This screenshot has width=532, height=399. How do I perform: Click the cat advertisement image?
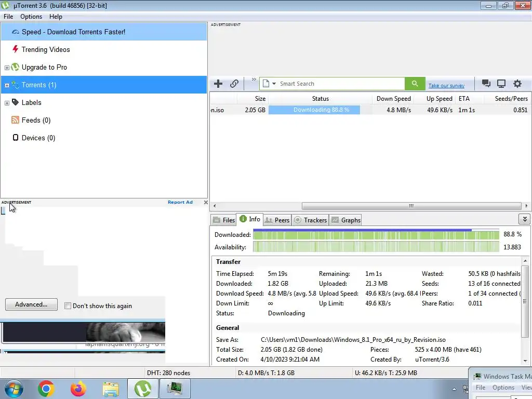coord(84,332)
